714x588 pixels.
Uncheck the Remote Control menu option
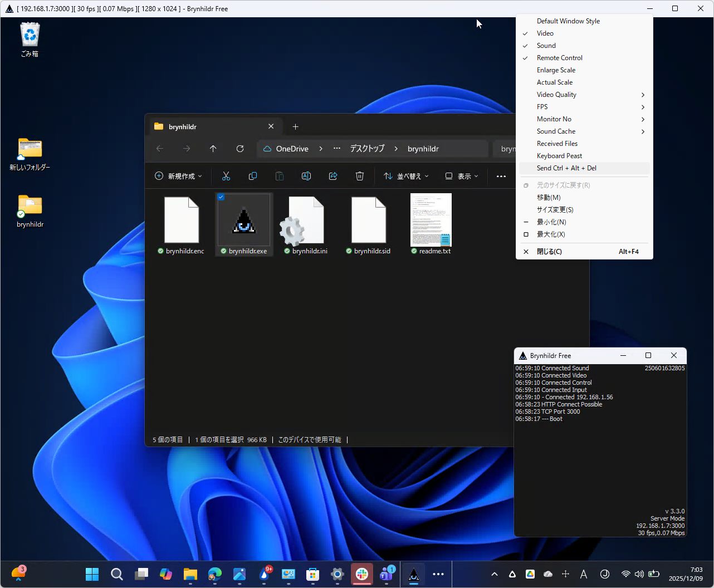pos(559,58)
